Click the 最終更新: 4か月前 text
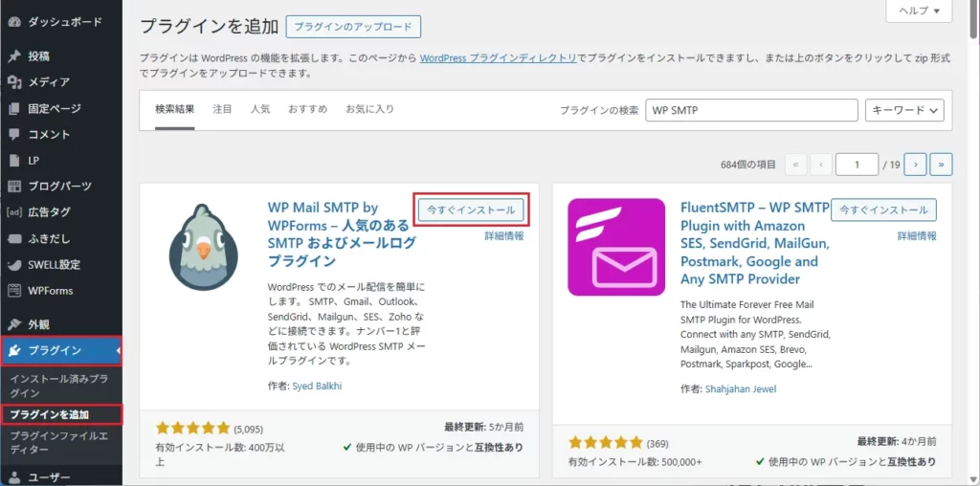Viewport: 980px width, 486px height. point(897,442)
